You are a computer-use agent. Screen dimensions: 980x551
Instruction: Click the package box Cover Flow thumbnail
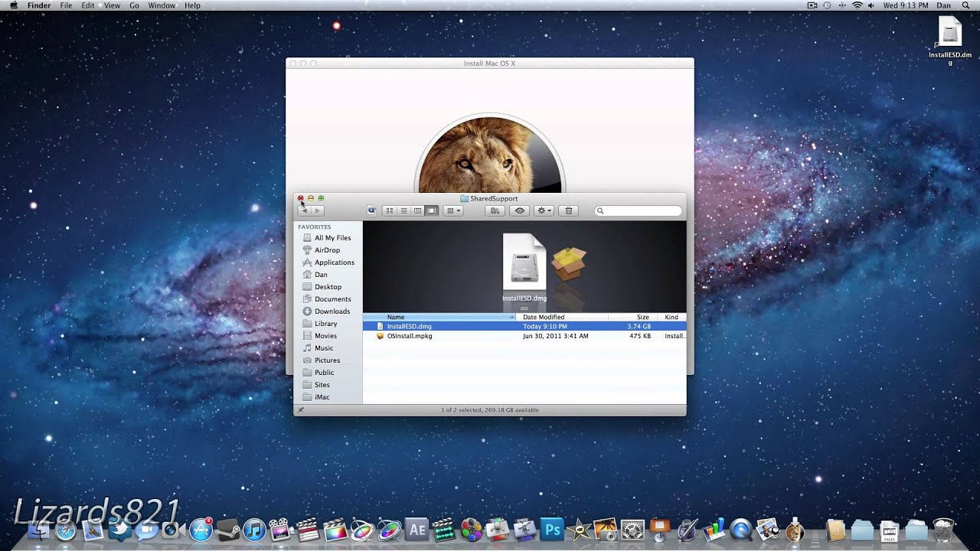569,264
